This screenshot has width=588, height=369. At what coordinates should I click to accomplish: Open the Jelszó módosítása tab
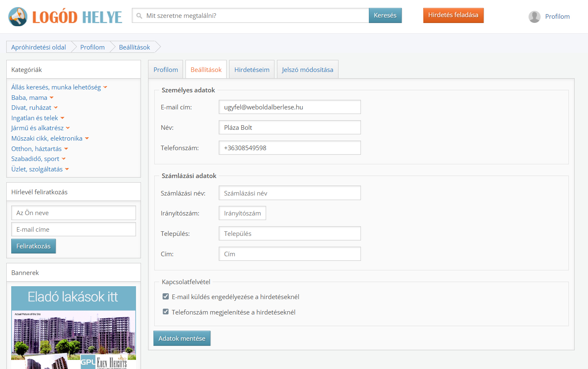coord(307,69)
